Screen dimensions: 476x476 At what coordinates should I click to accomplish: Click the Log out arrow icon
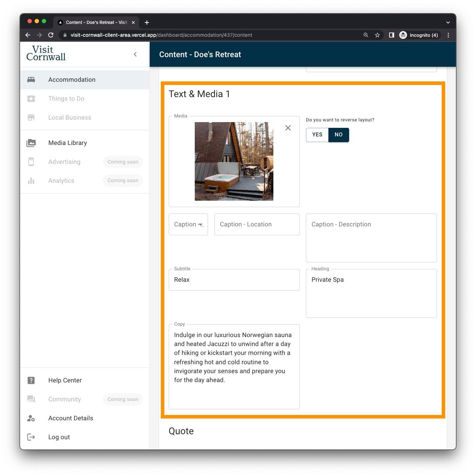pos(31,437)
